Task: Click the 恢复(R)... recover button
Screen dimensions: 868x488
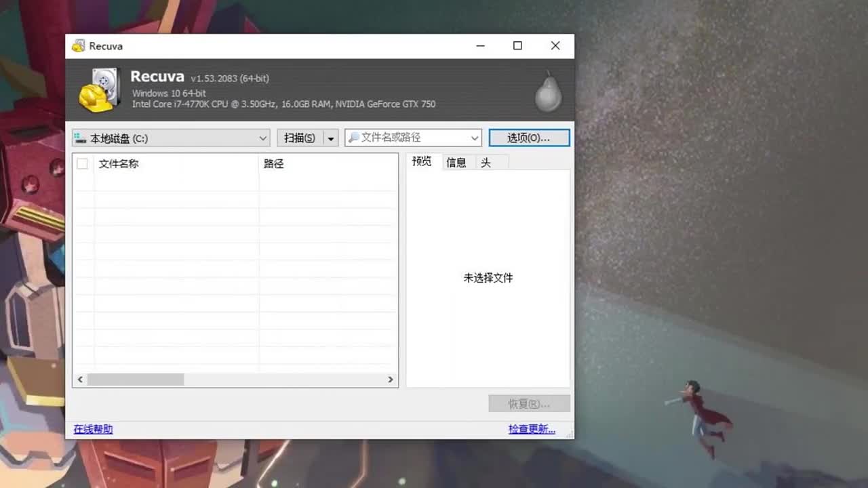Action: click(x=529, y=404)
